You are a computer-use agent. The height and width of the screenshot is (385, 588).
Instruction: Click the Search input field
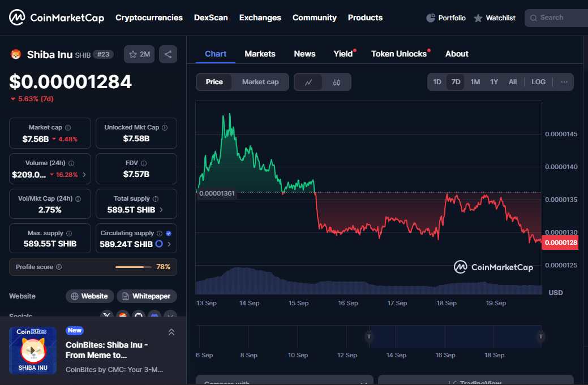(x=556, y=18)
